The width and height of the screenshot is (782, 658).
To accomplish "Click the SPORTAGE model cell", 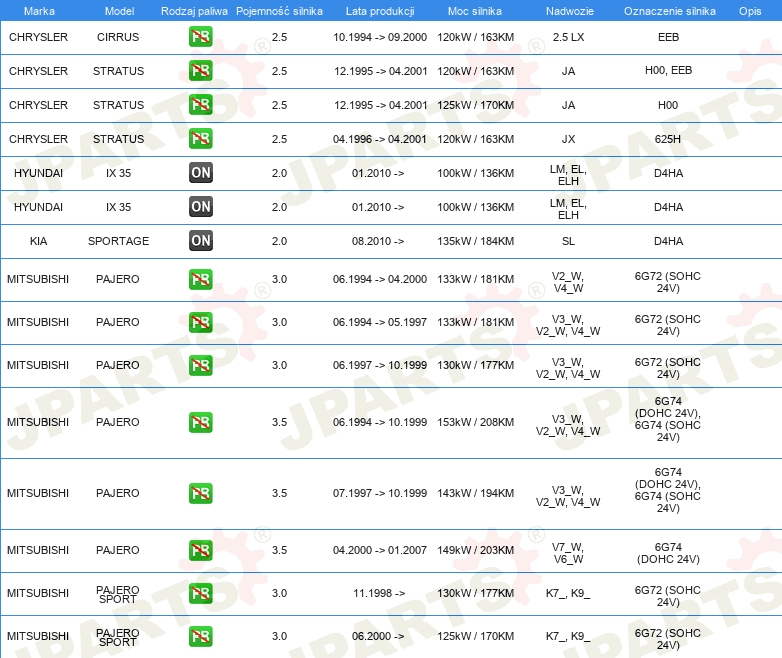I will 118,241.
